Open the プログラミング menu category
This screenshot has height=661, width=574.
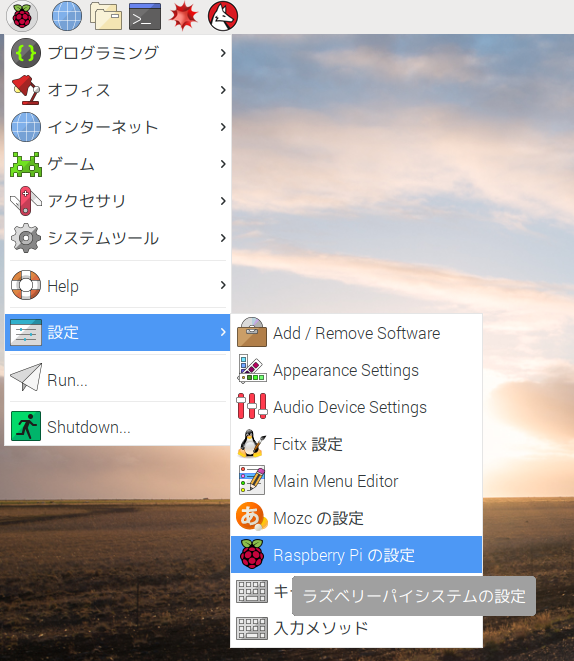point(118,53)
